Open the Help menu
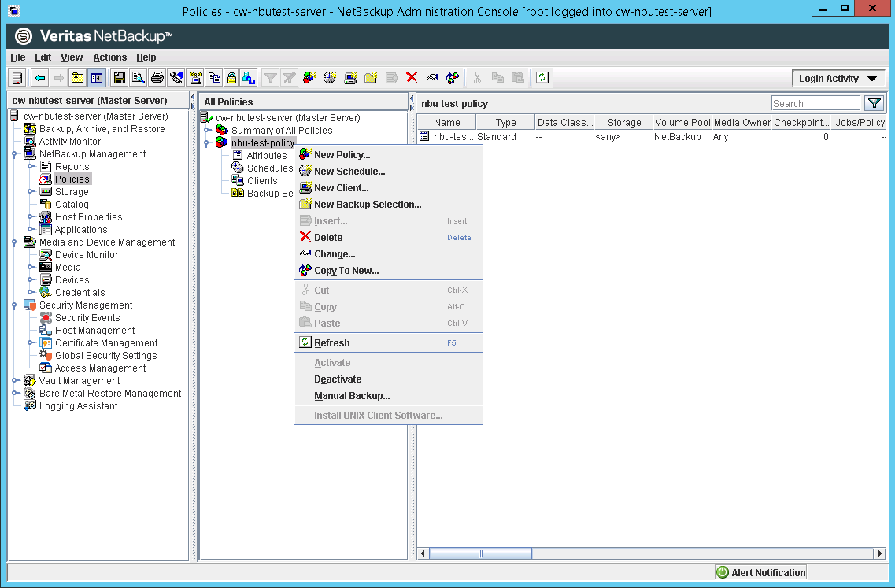Image resolution: width=895 pixels, height=588 pixels. coord(146,57)
